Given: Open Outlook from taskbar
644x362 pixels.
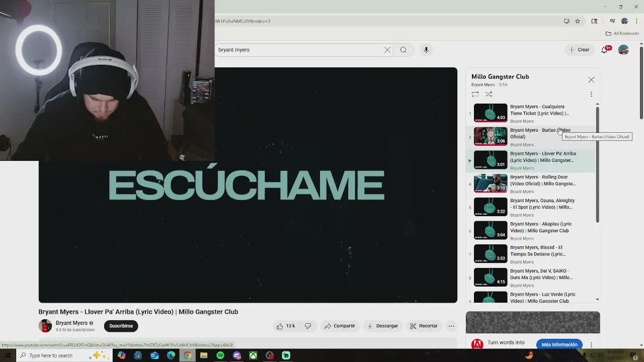Looking at the screenshot, I should (x=154, y=355).
